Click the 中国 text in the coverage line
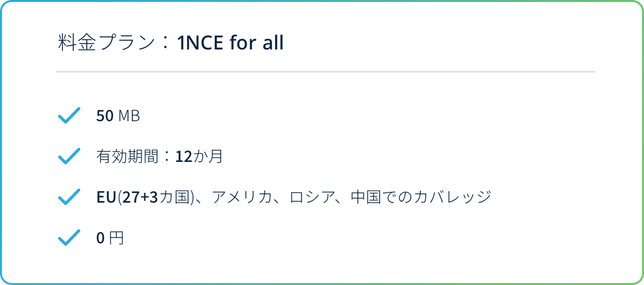The height and width of the screenshot is (285, 644). 366,197
